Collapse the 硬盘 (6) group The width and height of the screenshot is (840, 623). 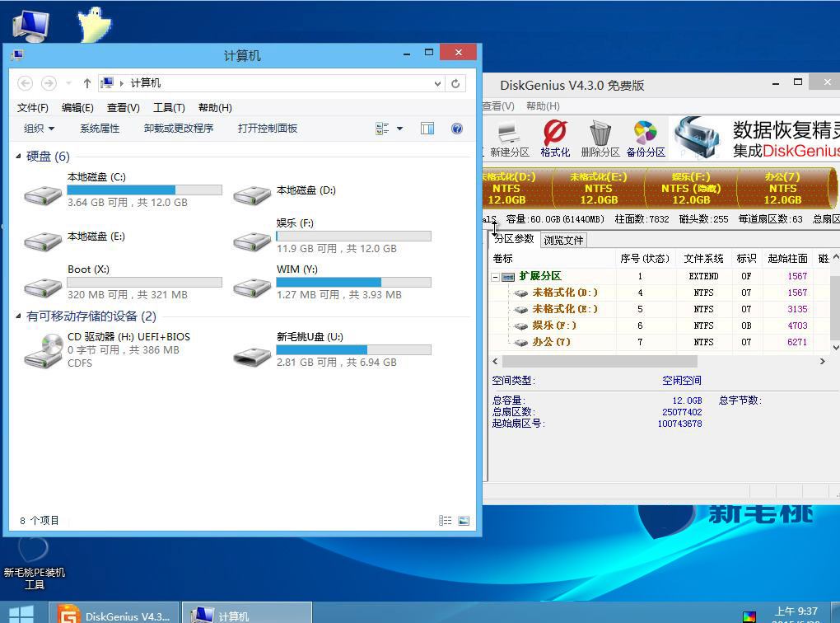[18, 156]
